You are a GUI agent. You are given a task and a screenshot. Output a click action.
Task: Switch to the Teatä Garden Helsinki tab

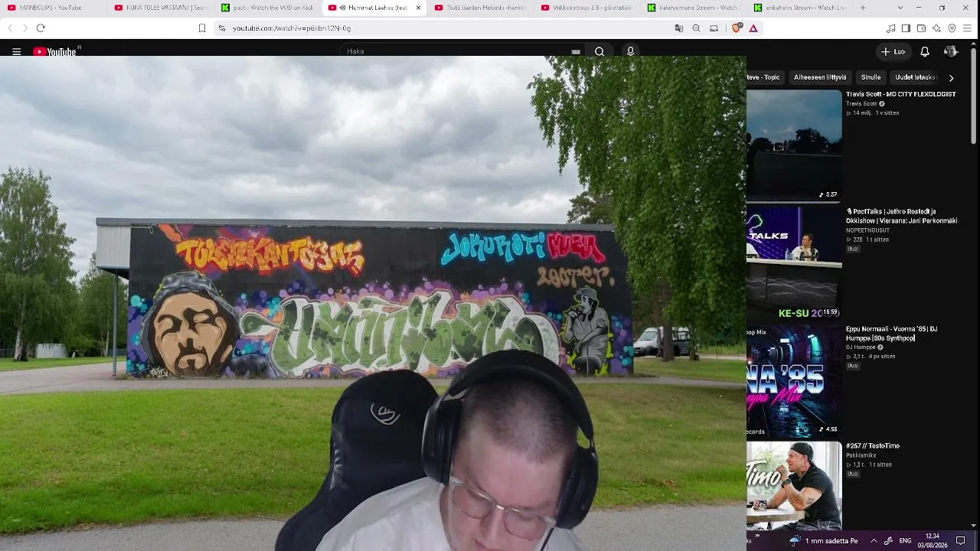481,8
